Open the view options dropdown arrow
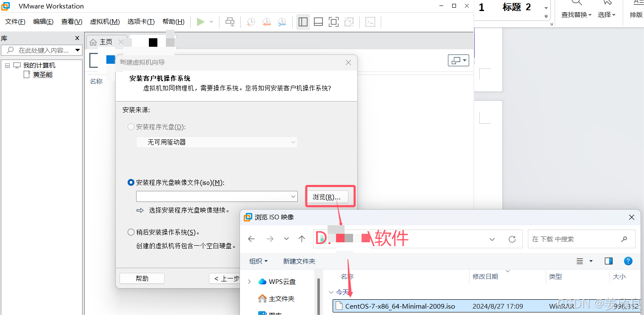This screenshot has width=644, height=315. point(591,261)
